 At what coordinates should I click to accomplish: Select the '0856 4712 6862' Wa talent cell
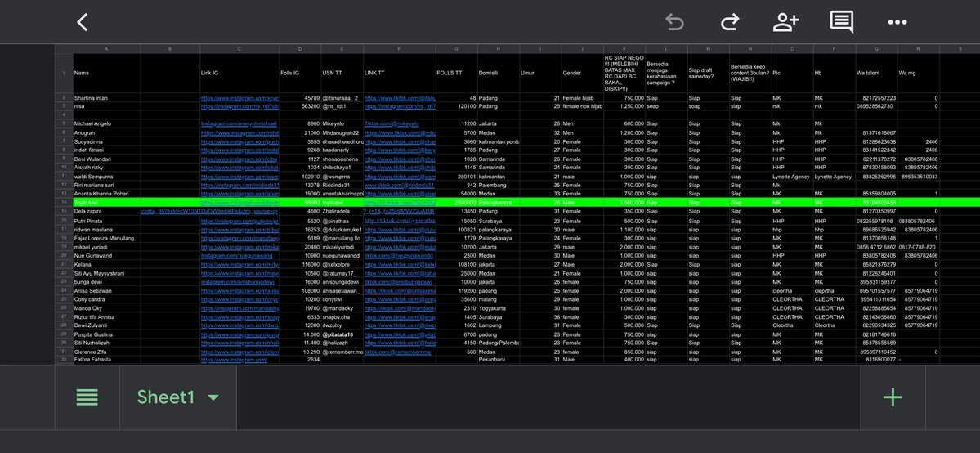coord(876,247)
